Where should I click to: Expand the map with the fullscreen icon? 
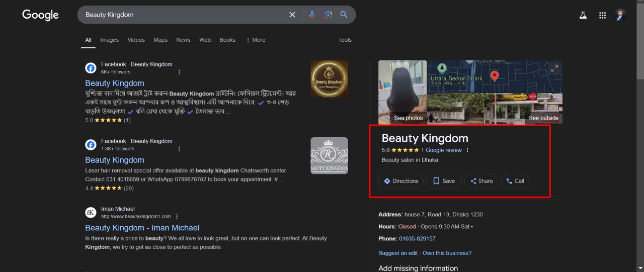click(x=554, y=69)
